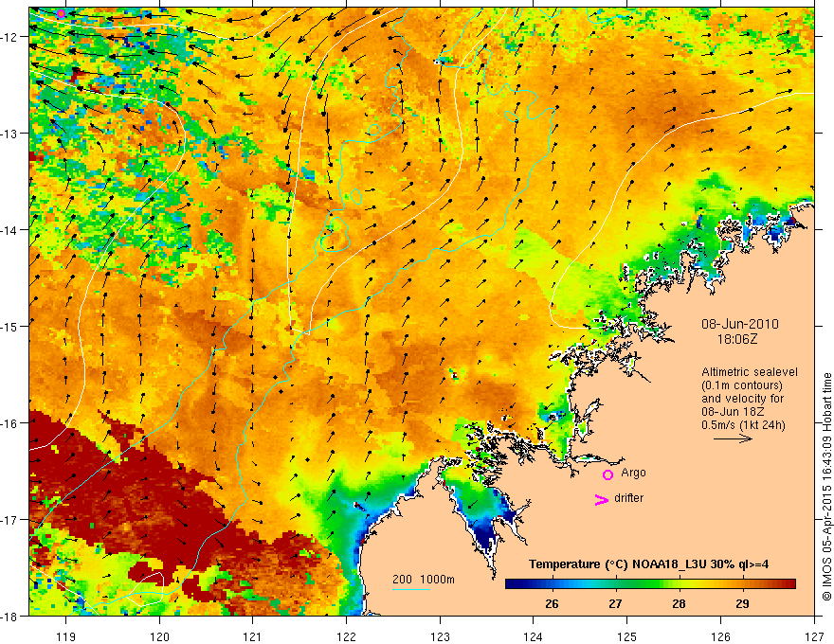The image size is (834, 644).
Task: Click the 'Argo' legend label
Action: (x=633, y=473)
